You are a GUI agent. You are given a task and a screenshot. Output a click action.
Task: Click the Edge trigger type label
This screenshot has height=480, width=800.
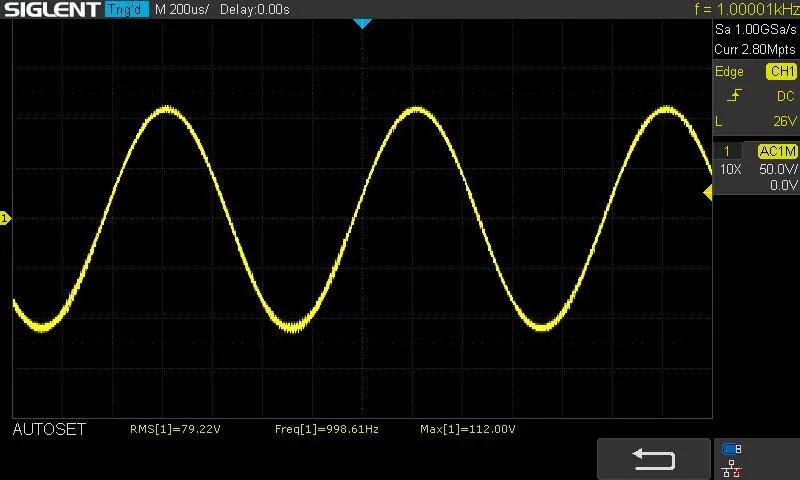click(729, 72)
